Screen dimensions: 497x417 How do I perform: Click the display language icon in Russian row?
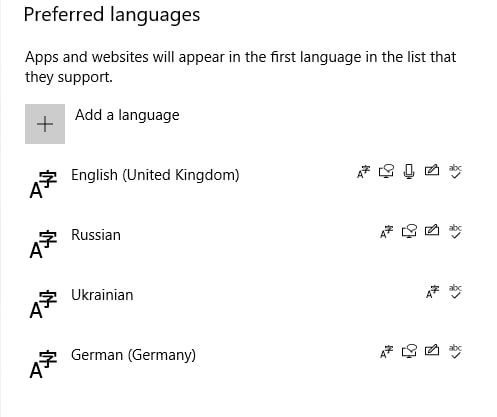[387, 232]
